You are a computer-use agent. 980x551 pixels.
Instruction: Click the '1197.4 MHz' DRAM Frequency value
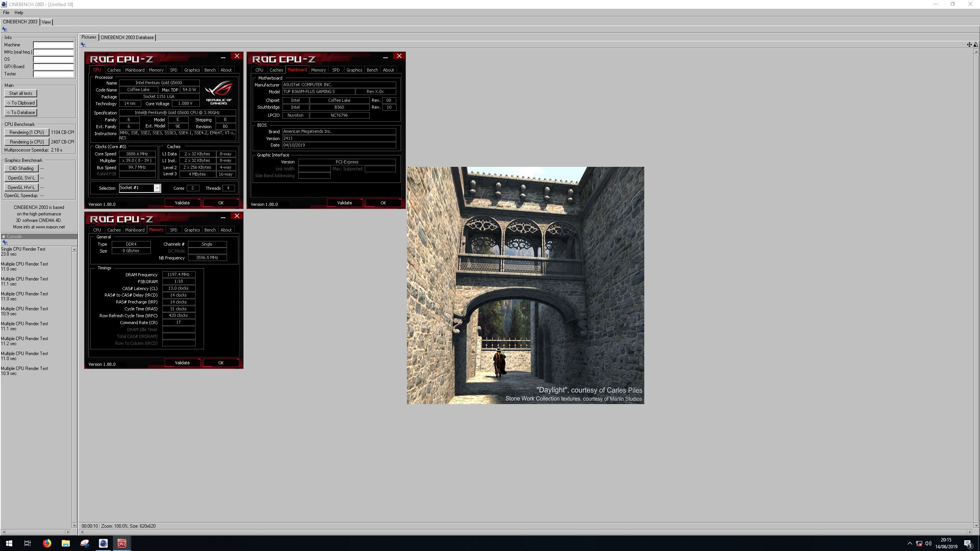[178, 275]
